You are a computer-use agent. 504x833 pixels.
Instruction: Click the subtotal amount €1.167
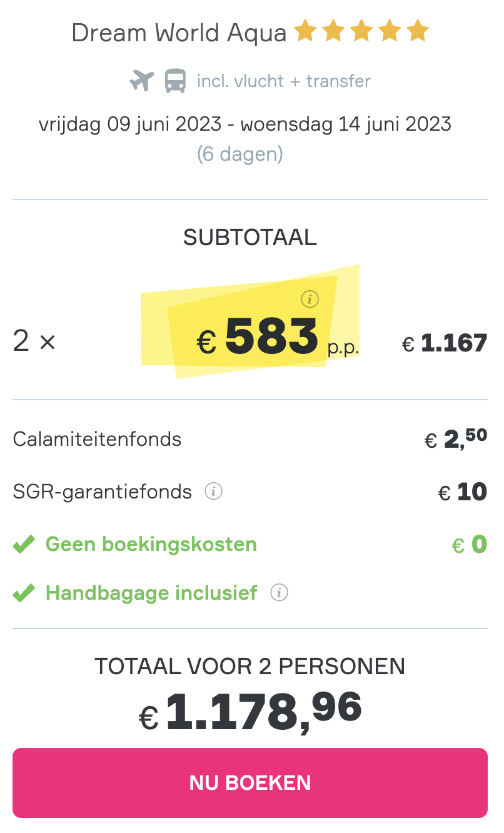click(445, 343)
